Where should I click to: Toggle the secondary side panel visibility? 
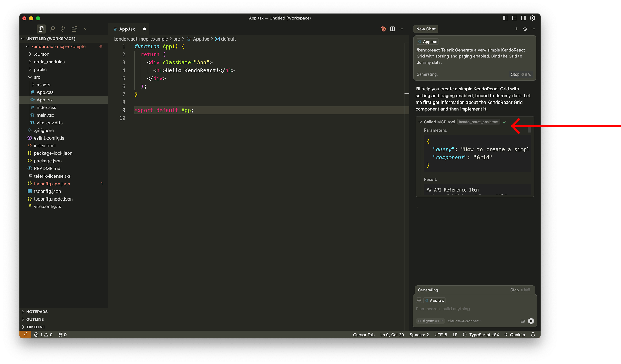(523, 18)
